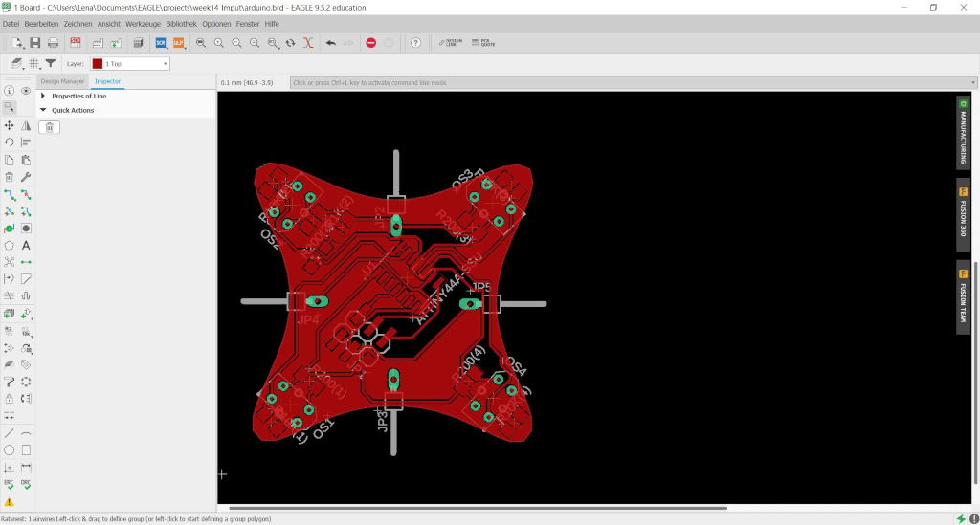The width and height of the screenshot is (980, 525).
Task: Expand Properties of Line section
Action: (x=42, y=97)
